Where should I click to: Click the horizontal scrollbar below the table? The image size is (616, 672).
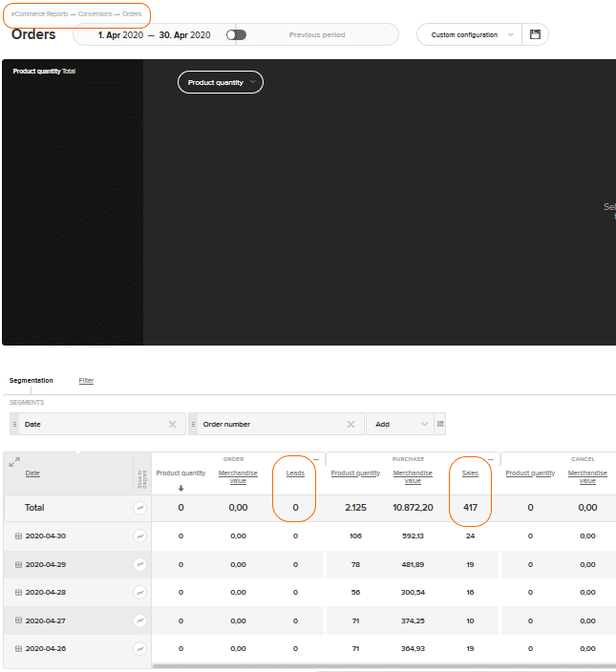click(384, 666)
